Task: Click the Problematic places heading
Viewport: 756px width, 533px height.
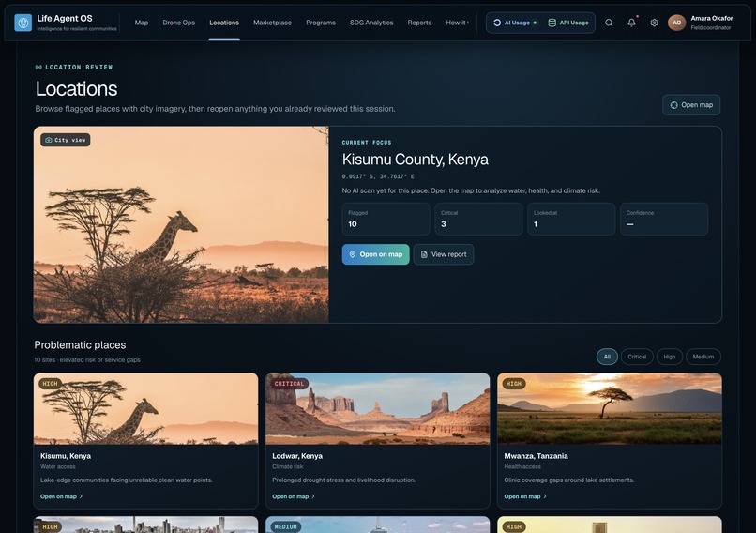Action: coord(80,345)
